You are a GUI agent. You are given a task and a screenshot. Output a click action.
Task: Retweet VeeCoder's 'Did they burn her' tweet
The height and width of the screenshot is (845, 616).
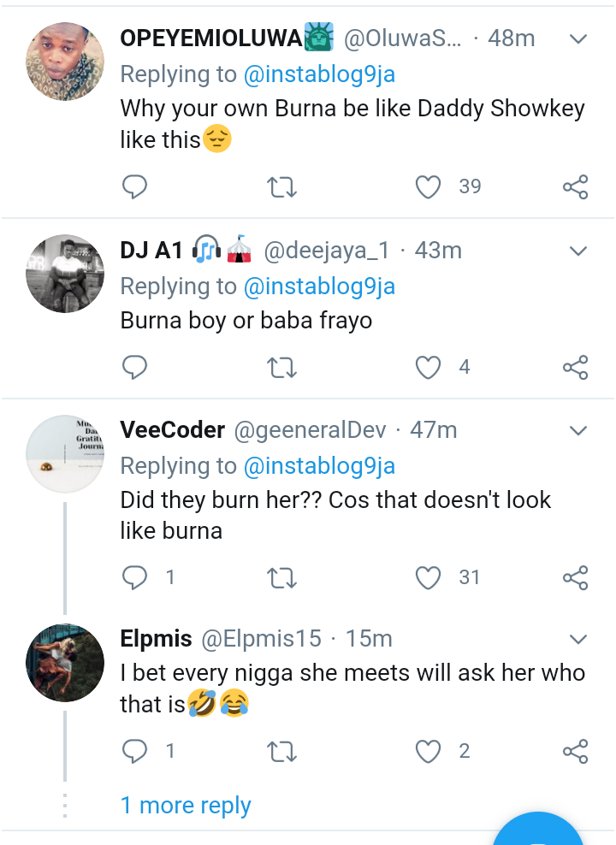coord(282,578)
